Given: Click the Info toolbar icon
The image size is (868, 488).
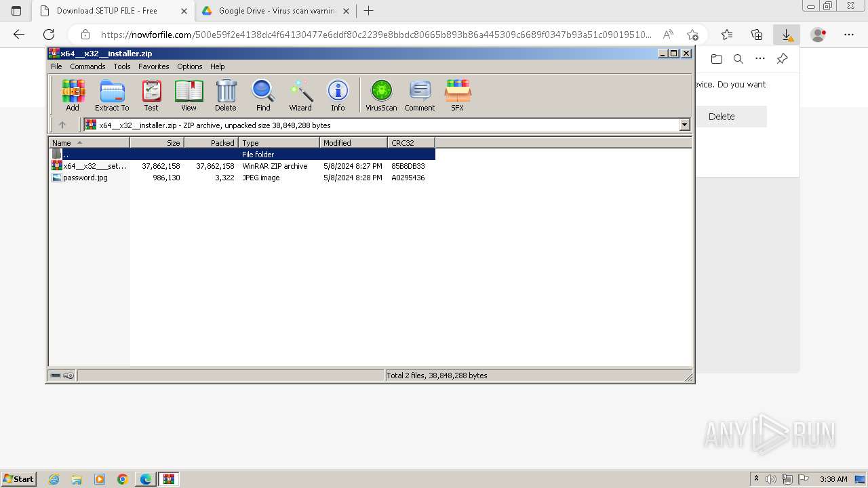Looking at the screenshot, I should [x=338, y=95].
